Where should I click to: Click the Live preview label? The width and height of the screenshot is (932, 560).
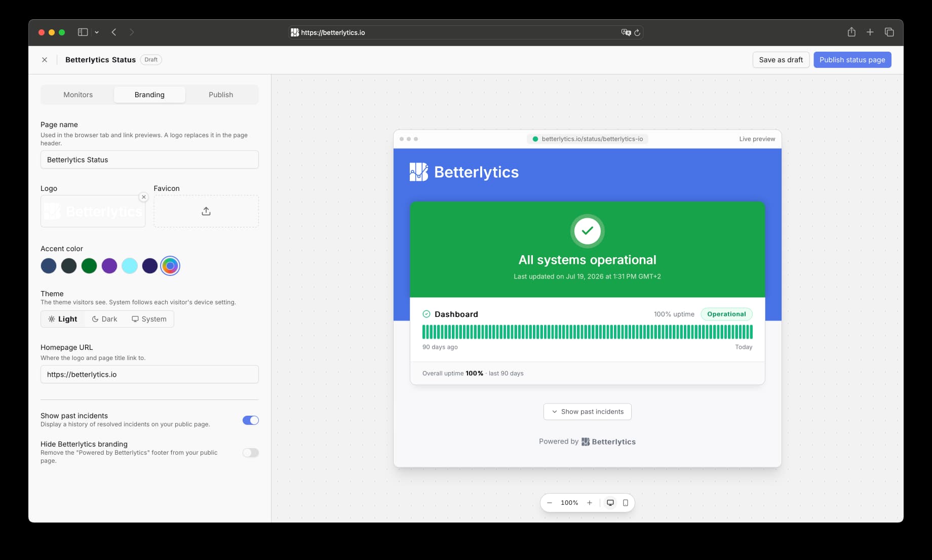coord(757,139)
